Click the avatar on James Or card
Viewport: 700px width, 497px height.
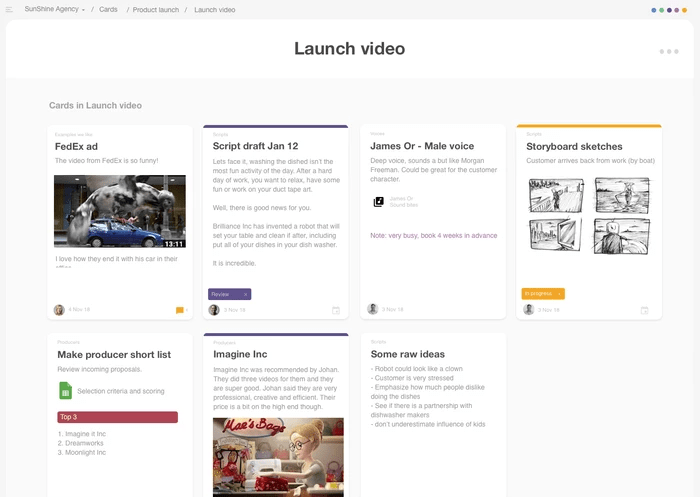point(373,310)
